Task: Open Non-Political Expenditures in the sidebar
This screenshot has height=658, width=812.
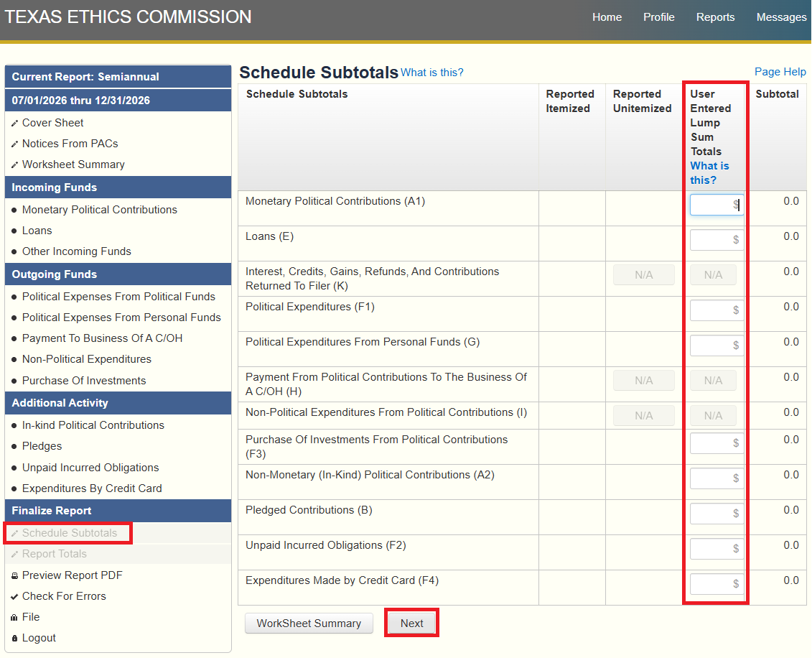Action: (x=86, y=359)
